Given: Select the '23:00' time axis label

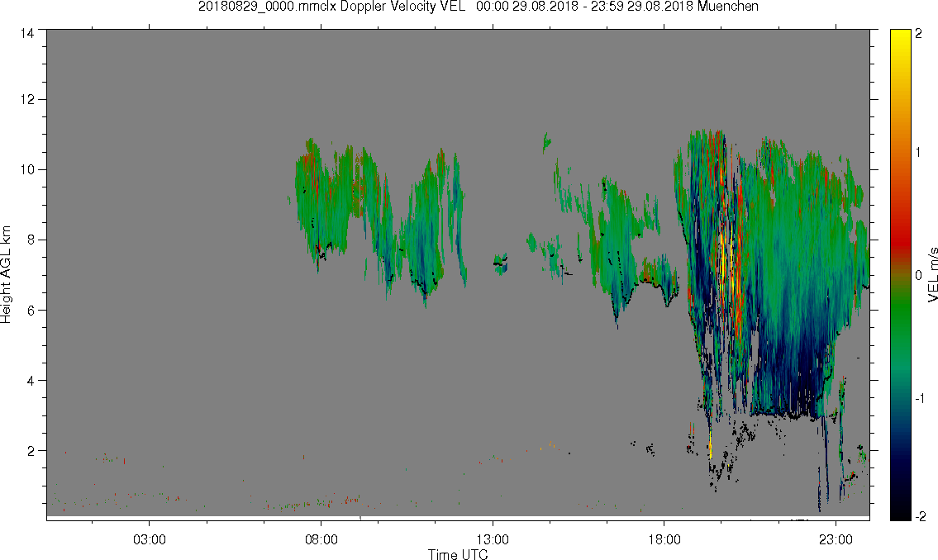Looking at the screenshot, I should click(836, 540).
